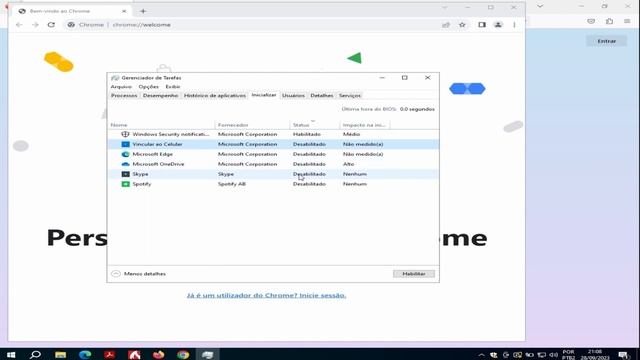Click Pocket icon in background browser
640x360 pixels.
pos(591,21)
